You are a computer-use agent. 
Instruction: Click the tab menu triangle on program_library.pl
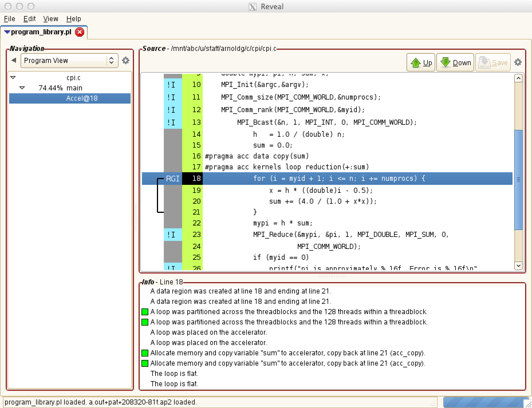click(7, 32)
